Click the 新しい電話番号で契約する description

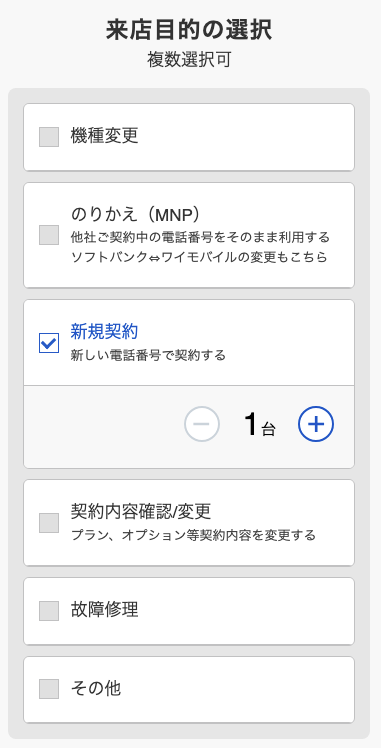(148, 355)
